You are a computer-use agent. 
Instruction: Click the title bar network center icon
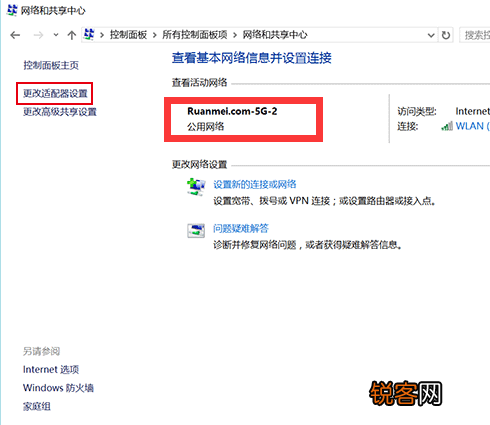12,10
